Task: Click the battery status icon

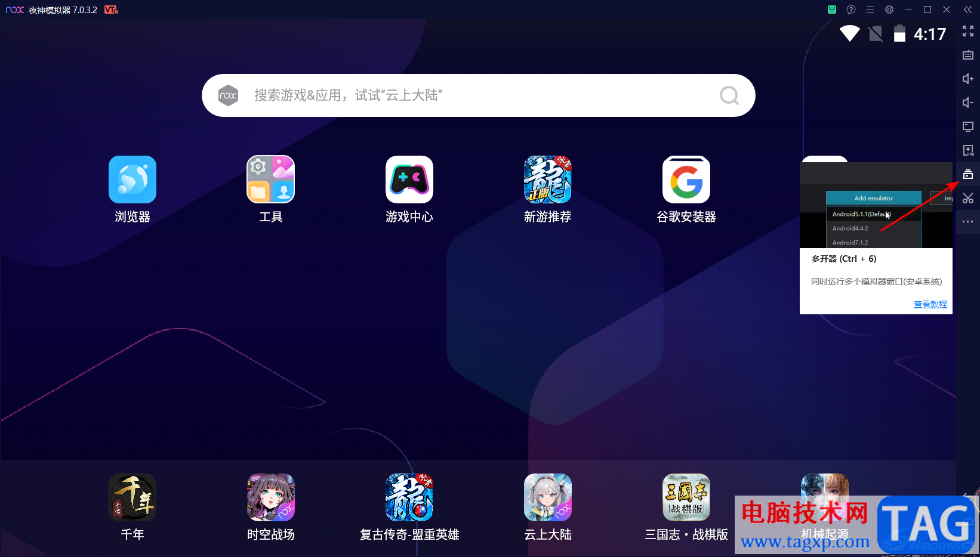Action: [899, 33]
